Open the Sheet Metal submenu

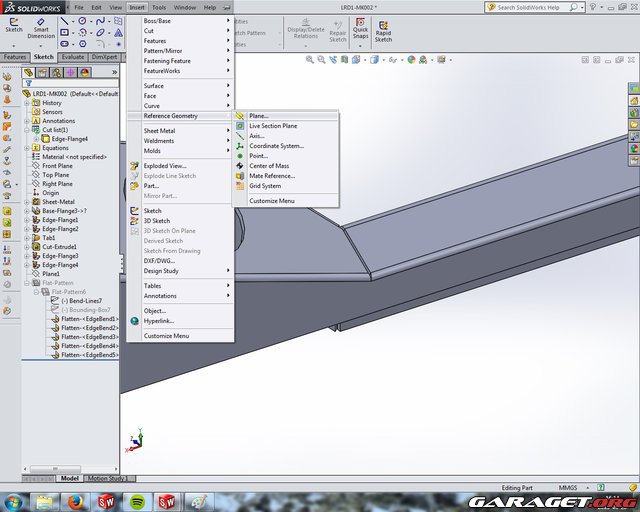[x=159, y=131]
